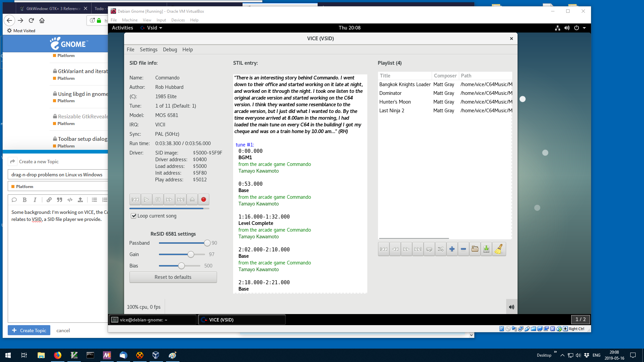The image size is (644, 362).
Task: Click Activities in GNOME top bar
Action: 122,28
